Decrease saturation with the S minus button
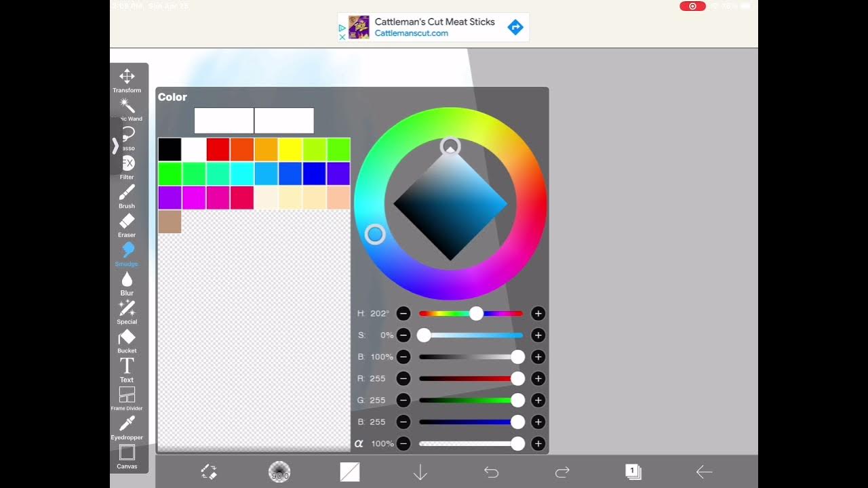868x488 pixels. [403, 335]
